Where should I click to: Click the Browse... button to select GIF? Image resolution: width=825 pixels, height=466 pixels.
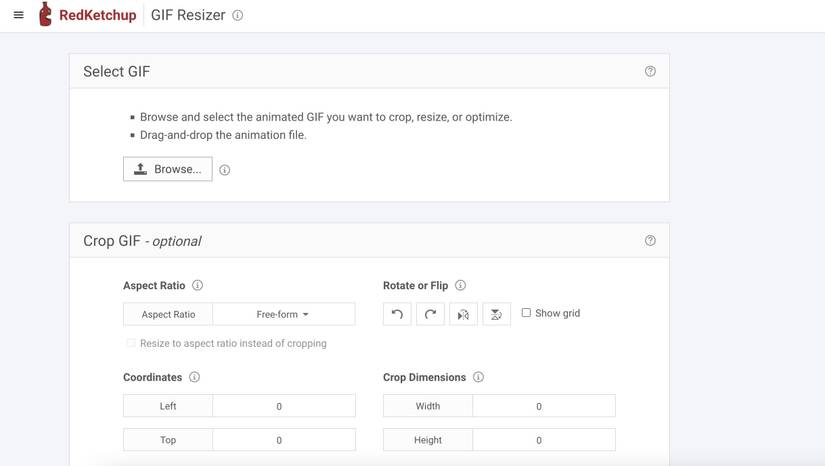[168, 169]
